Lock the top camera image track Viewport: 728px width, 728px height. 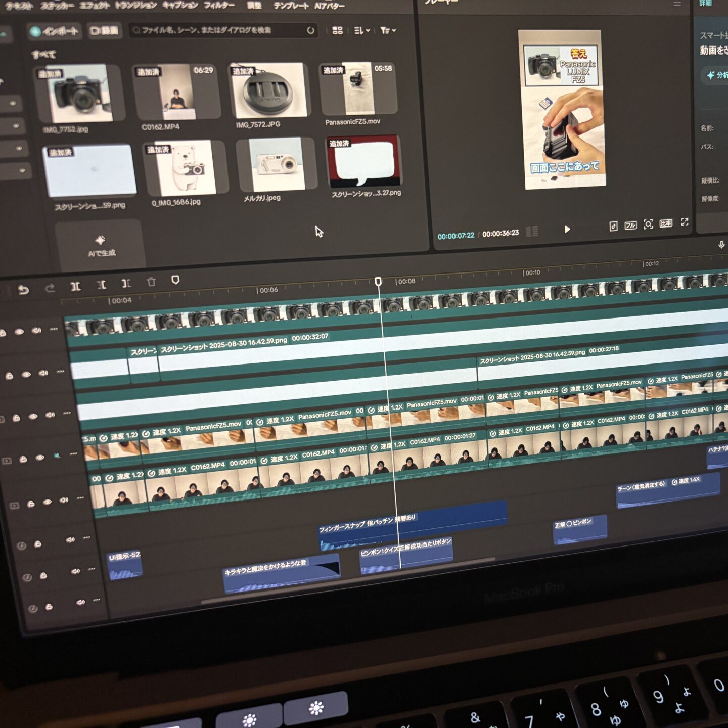[3, 333]
